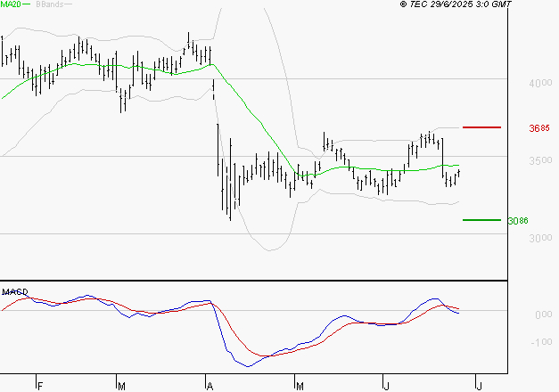This screenshot has width=559, height=392.
Task: Click the 4000 price axis label
Action: pos(540,83)
